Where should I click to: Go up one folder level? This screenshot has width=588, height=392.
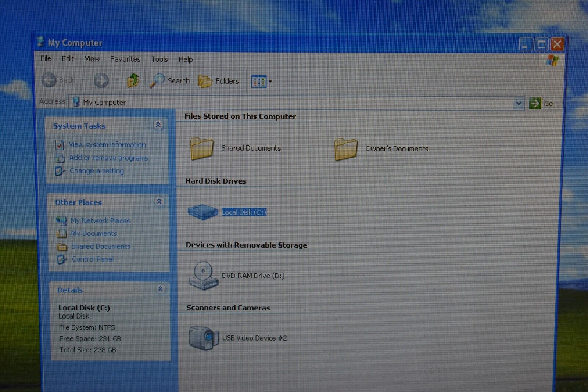point(133,80)
